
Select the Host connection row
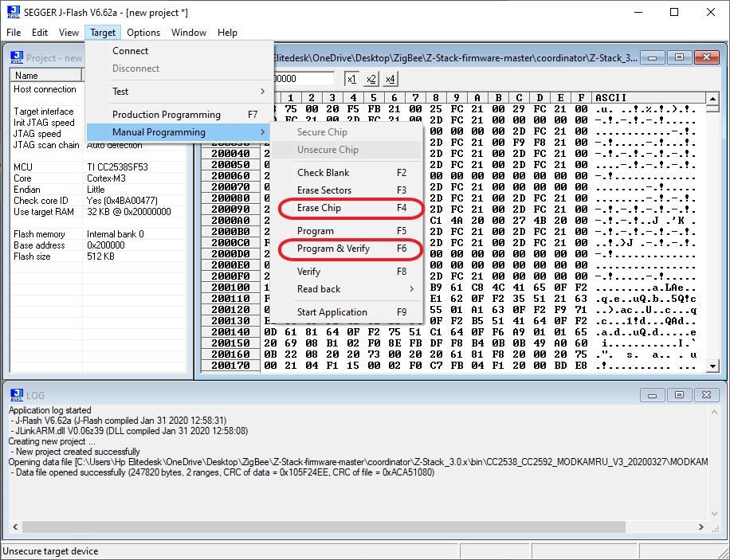point(46,89)
